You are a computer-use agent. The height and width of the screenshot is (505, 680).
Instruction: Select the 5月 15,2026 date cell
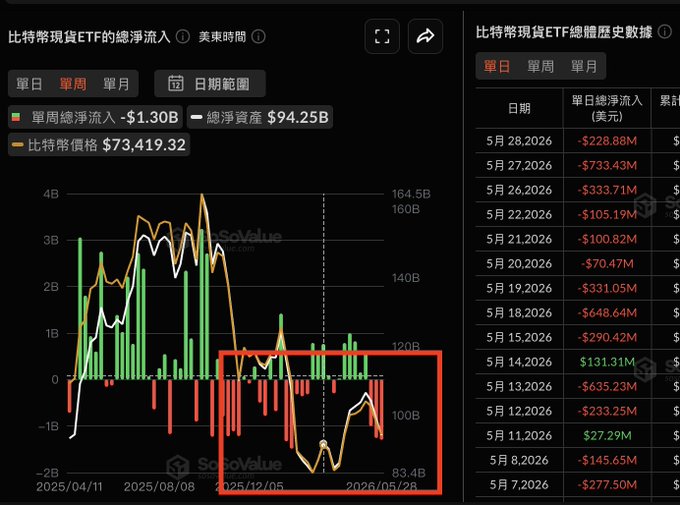coord(519,337)
